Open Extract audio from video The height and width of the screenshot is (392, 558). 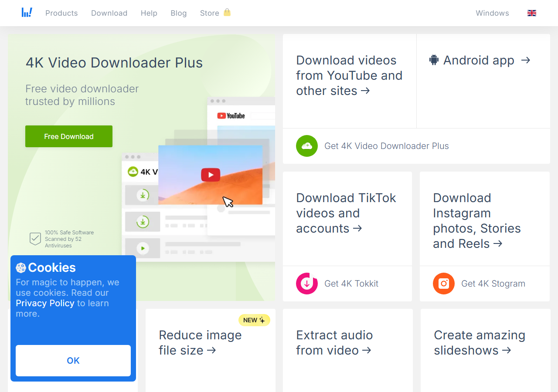pyautogui.click(x=334, y=343)
